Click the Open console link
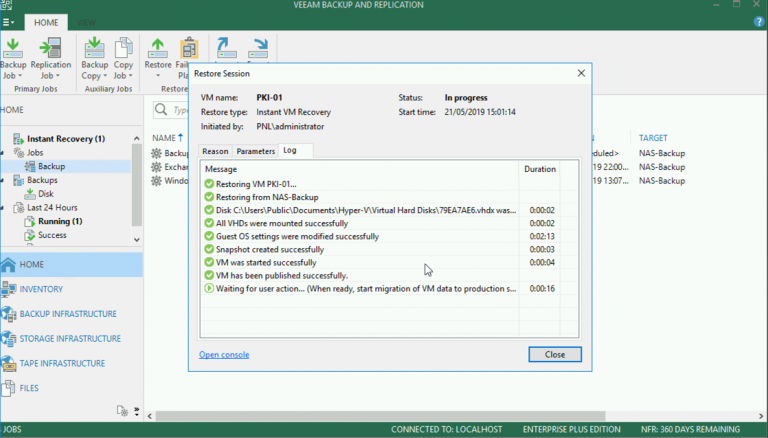Image resolution: width=768 pixels, height=438 pixels. coord(224,354)
